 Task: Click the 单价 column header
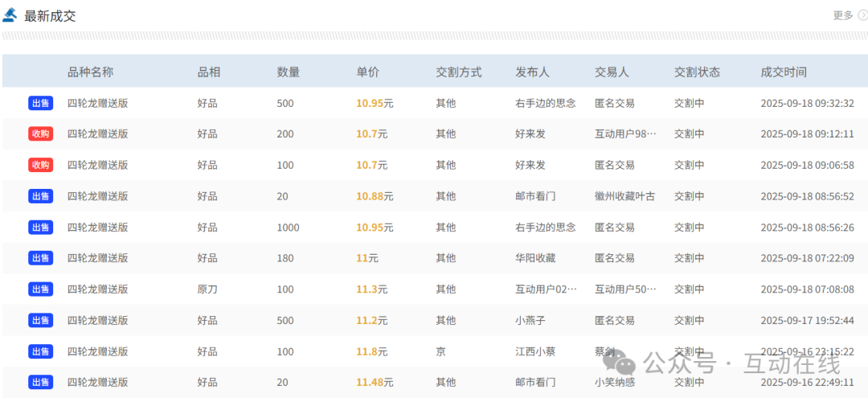pos(367,72)
